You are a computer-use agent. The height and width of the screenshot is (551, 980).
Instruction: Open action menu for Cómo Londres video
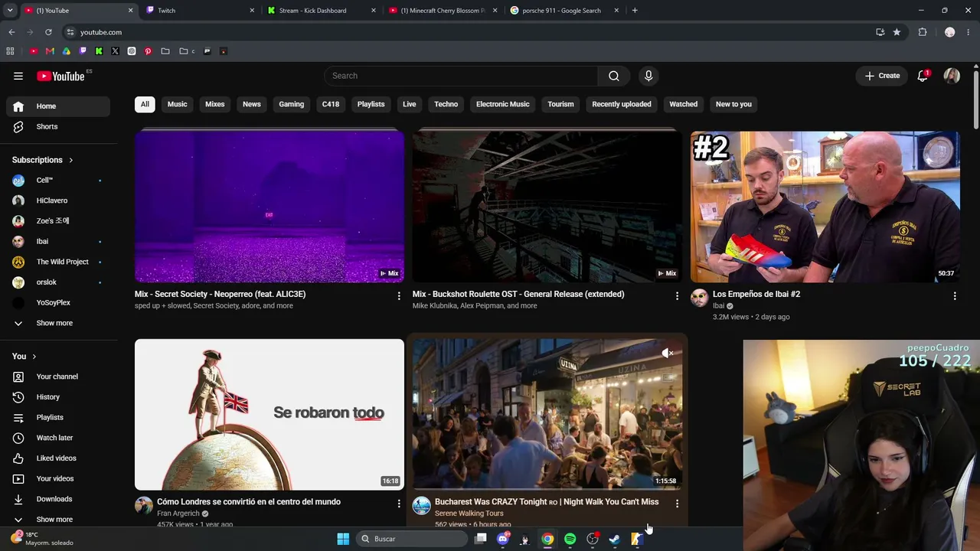(x=399, y=504)
